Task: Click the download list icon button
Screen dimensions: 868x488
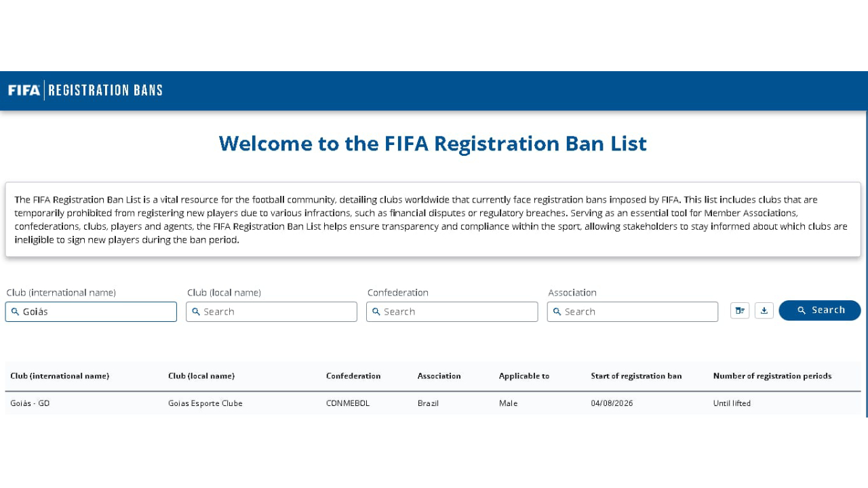Action: coord(764,310)
